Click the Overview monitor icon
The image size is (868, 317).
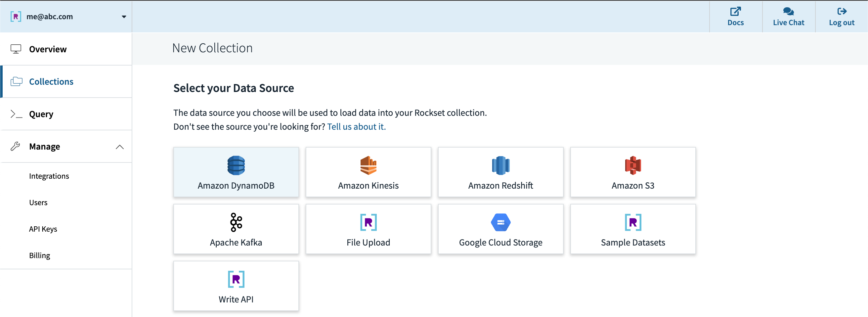pyautogui.click(x=16, y=49)
